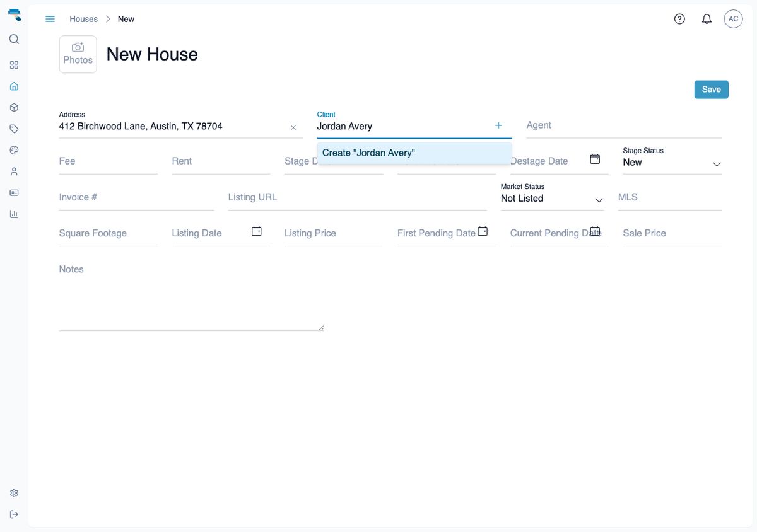
Task: Click the New breadcrumb item
Action: pos(126,19)
